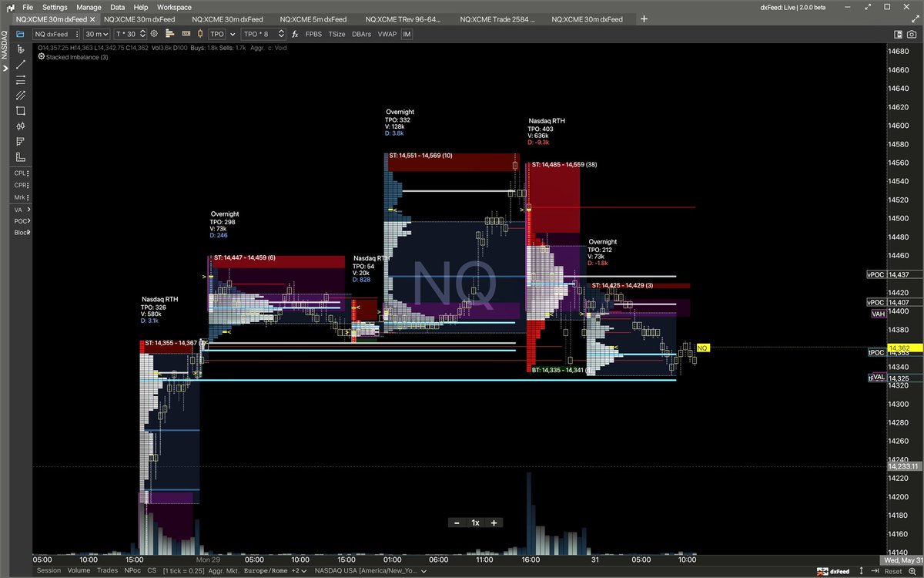Screen dimensions: 924x578
Task: Select the trend line drawing tool
Action: point(21,65)
